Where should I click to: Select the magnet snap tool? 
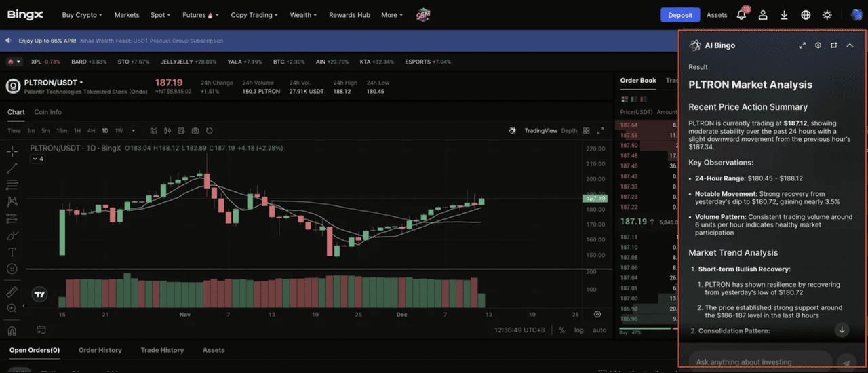point(12,331)
